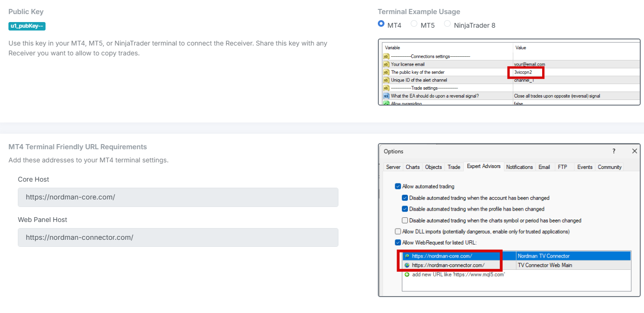Select the Expert Advisors tab
The image size is (644, 313).
483,166
